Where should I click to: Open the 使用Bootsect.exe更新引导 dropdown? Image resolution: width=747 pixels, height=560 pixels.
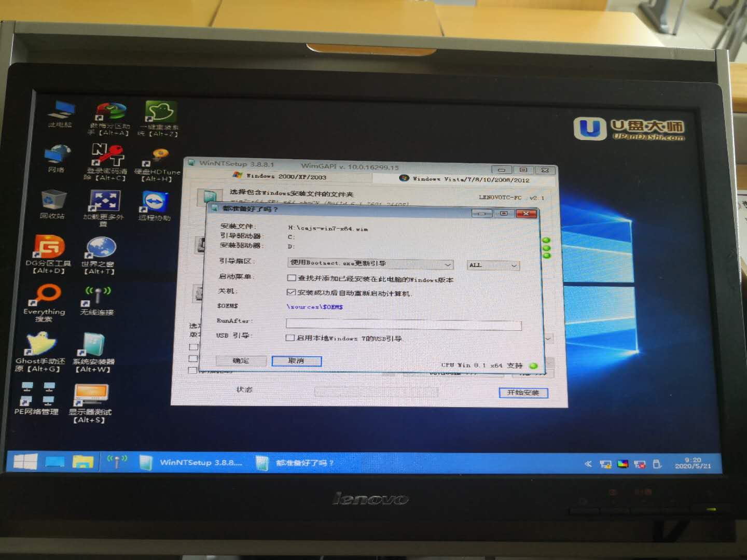[370, 264]
